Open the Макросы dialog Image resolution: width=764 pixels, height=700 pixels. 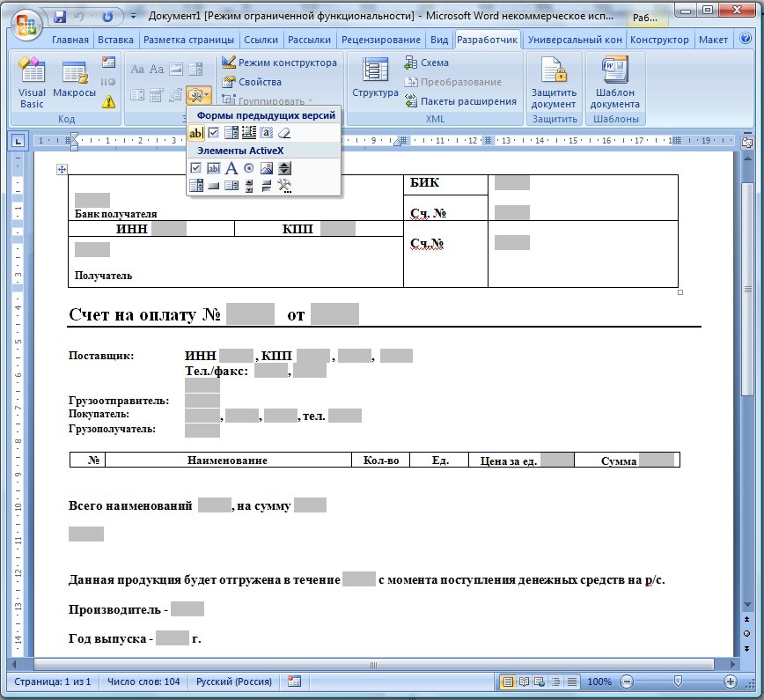point(74,85)
